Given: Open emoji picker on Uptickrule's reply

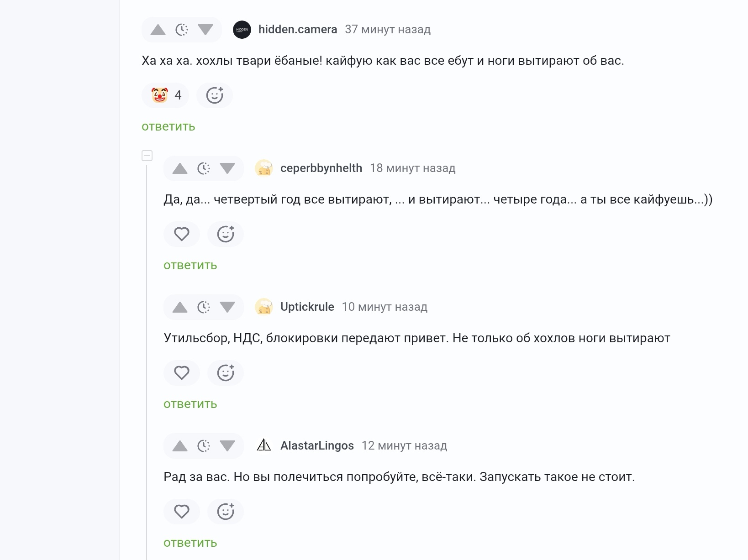Looking at the screenshot, I should click(226, 373).
